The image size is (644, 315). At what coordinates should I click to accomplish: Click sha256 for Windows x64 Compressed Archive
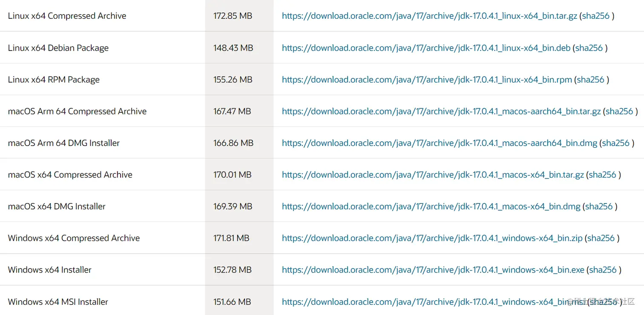point(601,238)
